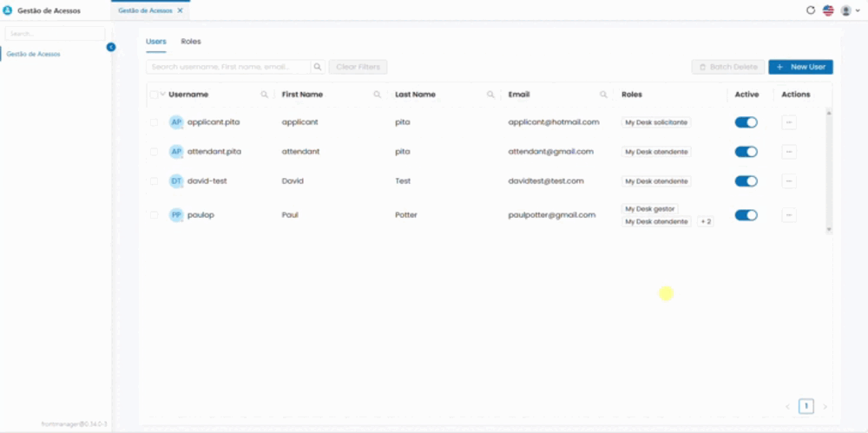Open Username column filter search icon
This screenshot has height=433, width=868.
(x=265, y=95)
